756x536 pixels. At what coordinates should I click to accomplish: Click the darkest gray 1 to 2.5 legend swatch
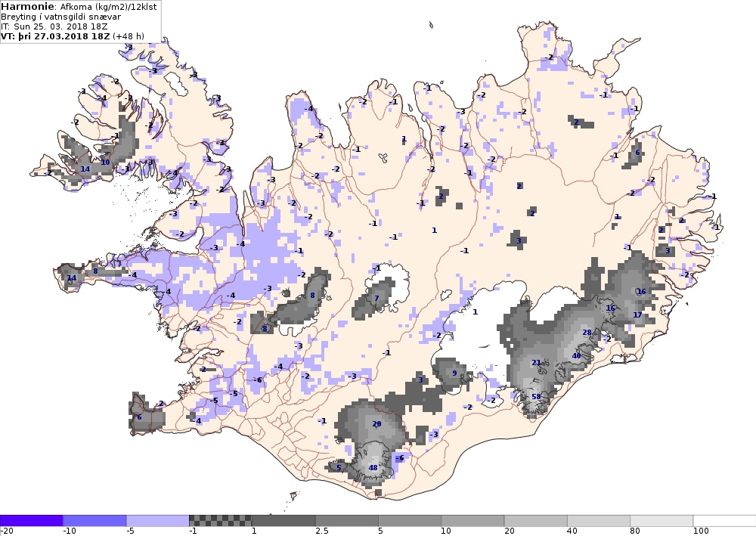coord(283,521)
